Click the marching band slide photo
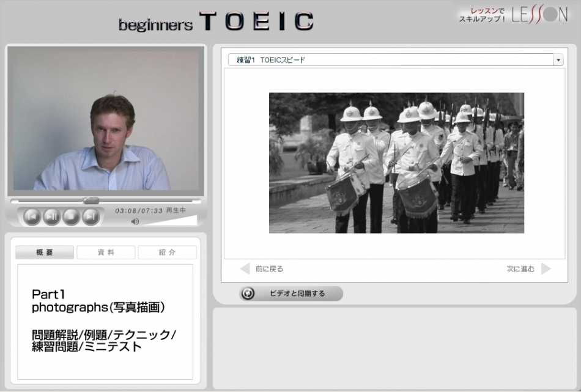Image resolution: width=581 pixels, height=392 pixels. pos(396,163)
